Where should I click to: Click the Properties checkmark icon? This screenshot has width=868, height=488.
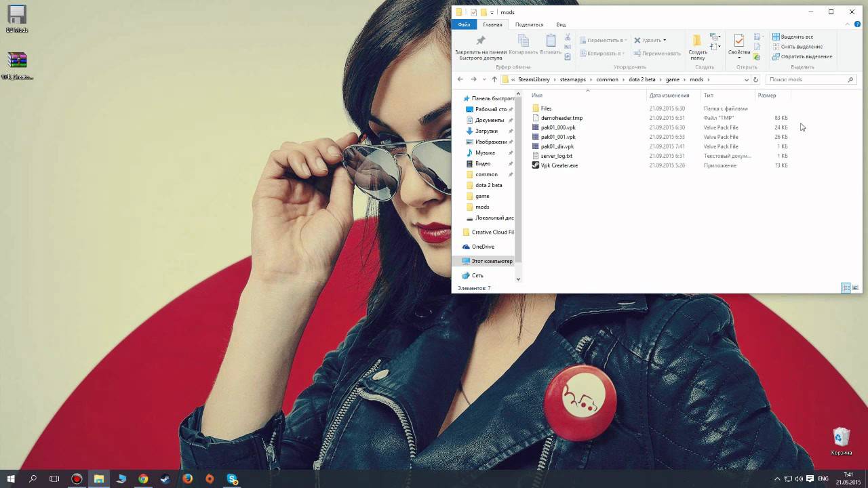point(739,41)
